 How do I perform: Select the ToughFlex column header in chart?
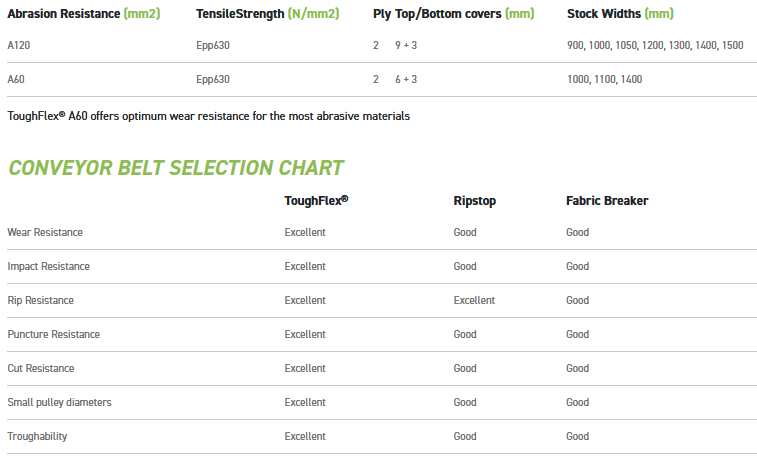point(316,201)
